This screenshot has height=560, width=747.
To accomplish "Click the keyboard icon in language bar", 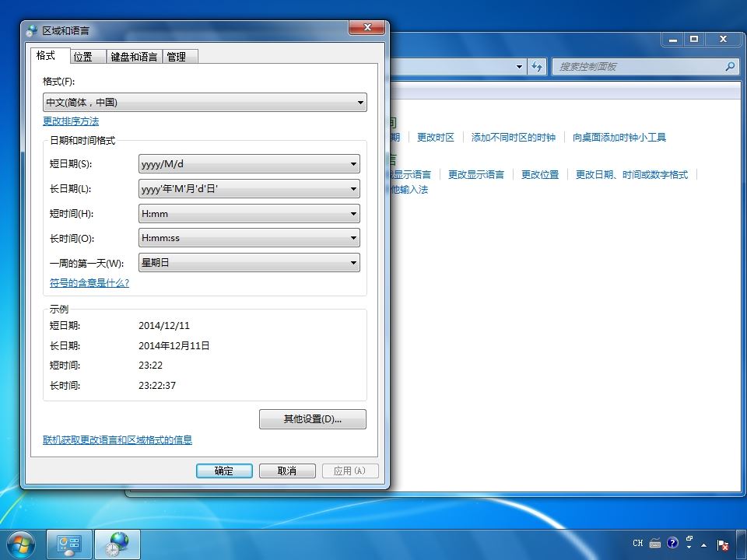I will [655, 543].
